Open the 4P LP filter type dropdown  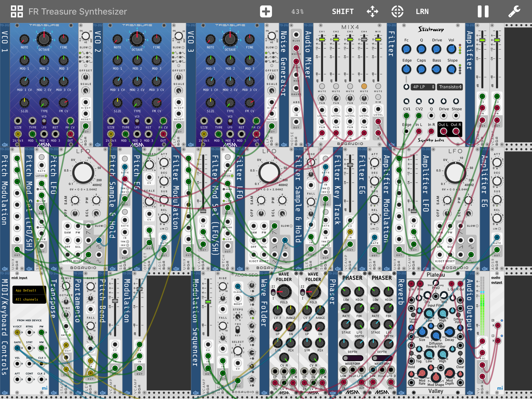[x=423, y=87]
